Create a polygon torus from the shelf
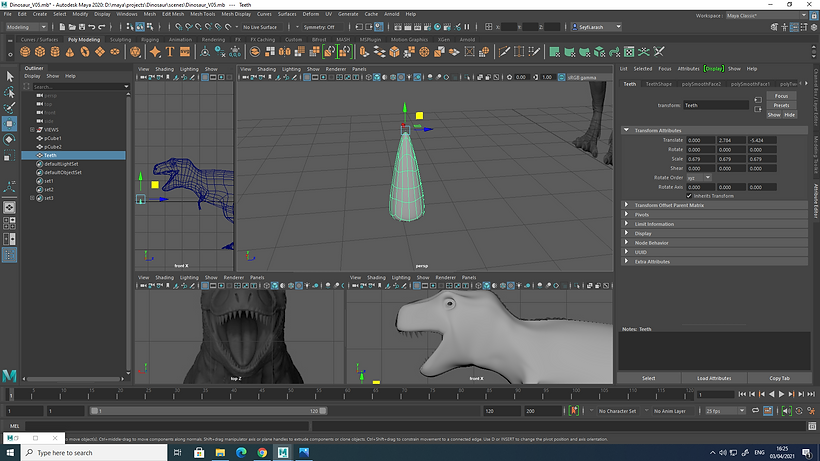820x461 pixels. pos(85,52)
